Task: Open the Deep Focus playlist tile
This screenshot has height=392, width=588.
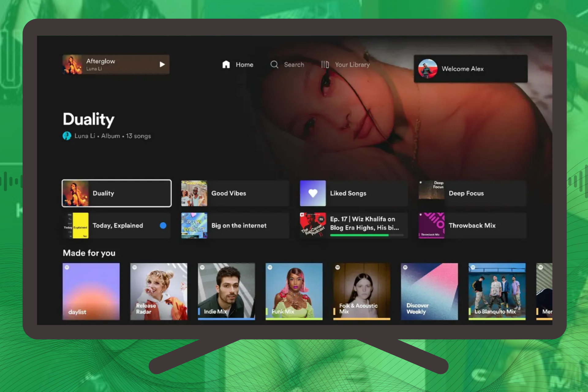Action: (473, 193)
